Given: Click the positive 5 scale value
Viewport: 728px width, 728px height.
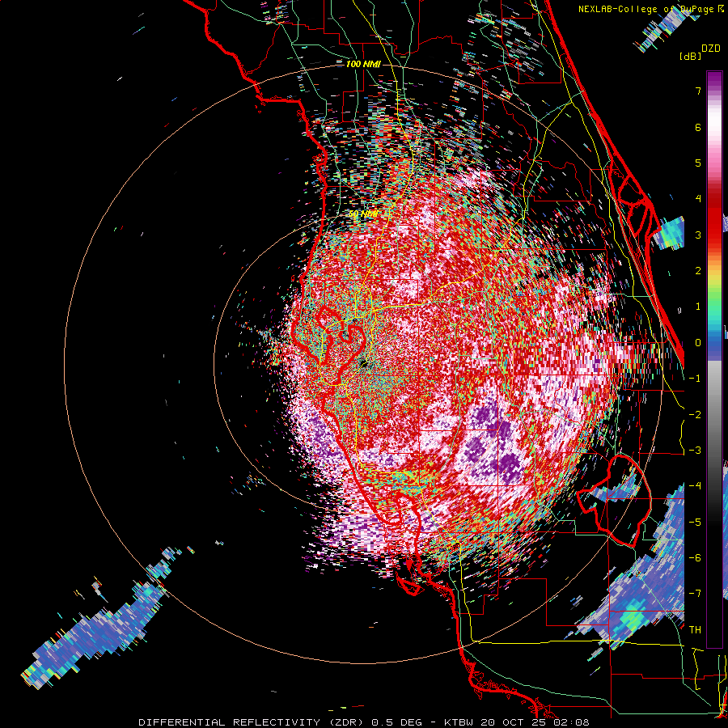Looking at the screenshot, I should pos(698,163).
